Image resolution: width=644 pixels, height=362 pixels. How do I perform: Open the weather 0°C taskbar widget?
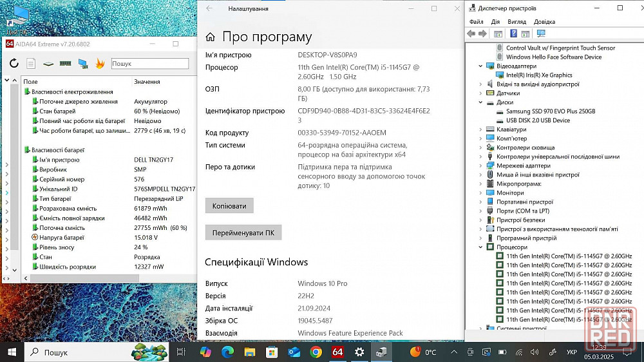tap(423, 352)
